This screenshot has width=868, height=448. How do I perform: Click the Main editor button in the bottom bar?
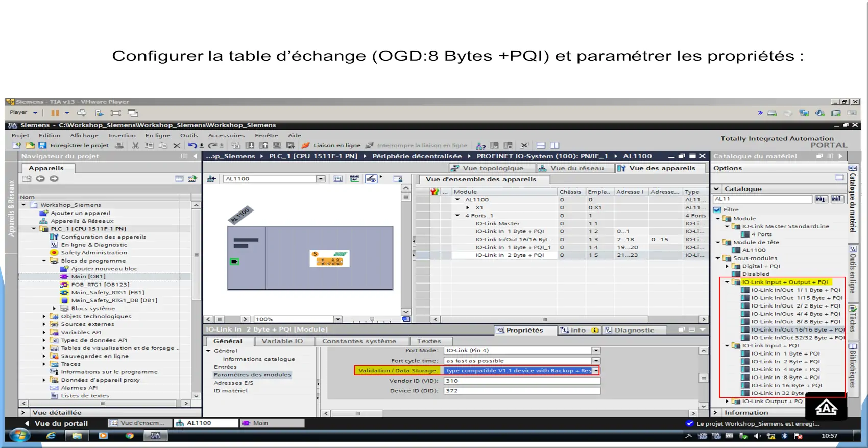pyautogui.click(x=272, y=423)
